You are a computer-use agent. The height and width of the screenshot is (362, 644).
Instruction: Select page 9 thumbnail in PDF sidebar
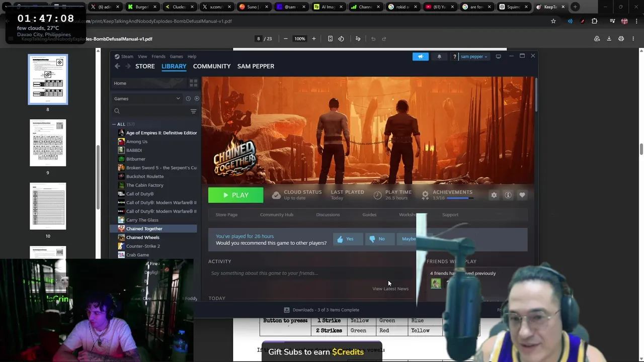click(x=48, y=143)
